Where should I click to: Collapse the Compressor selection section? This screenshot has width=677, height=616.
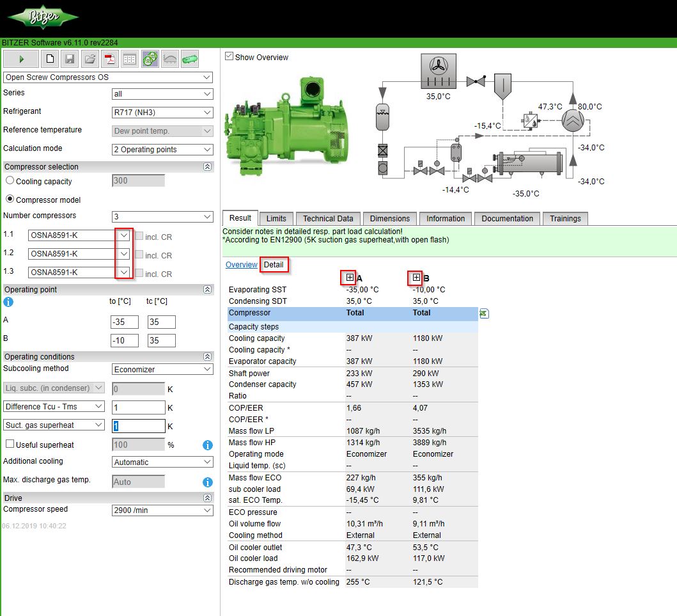[x=206, y=166]
